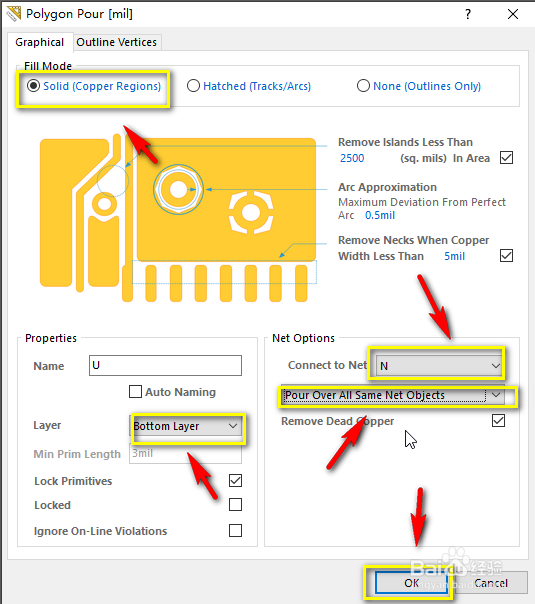Open the Layer dropdown showing Bottom Layer
The image size is (535, 604).
[186, 426]
